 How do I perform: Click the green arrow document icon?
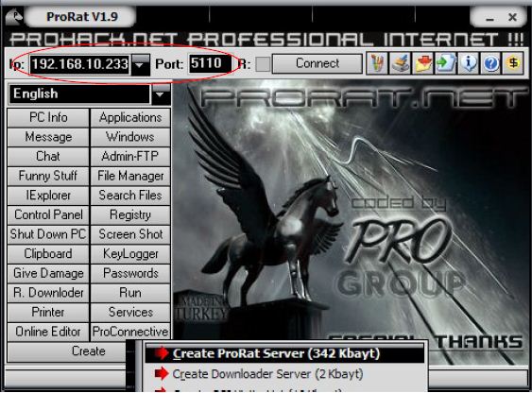tap(445, 63)
